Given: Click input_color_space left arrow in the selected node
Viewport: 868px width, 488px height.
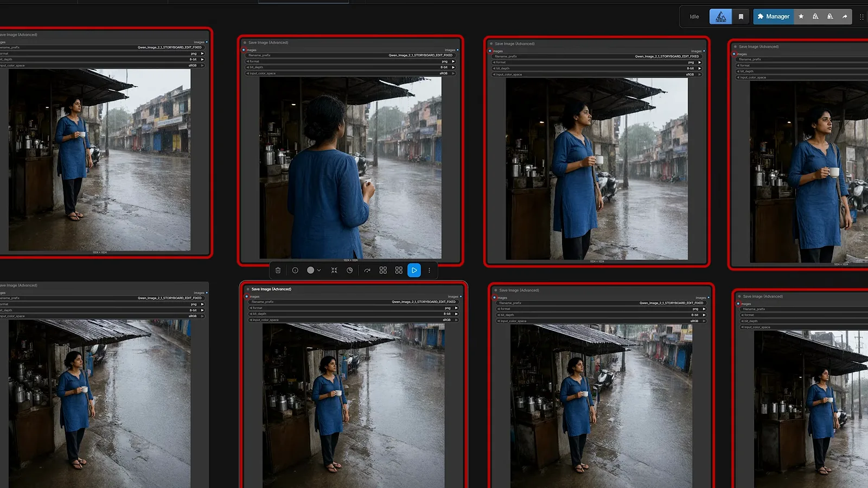Looking at the screenshot, I should (x=251, y=320).
